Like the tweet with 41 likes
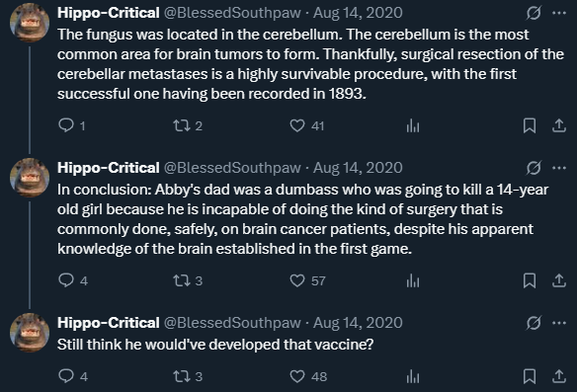Image resolution: width=577 pixels, height=392 pixels. coord(297,125)
